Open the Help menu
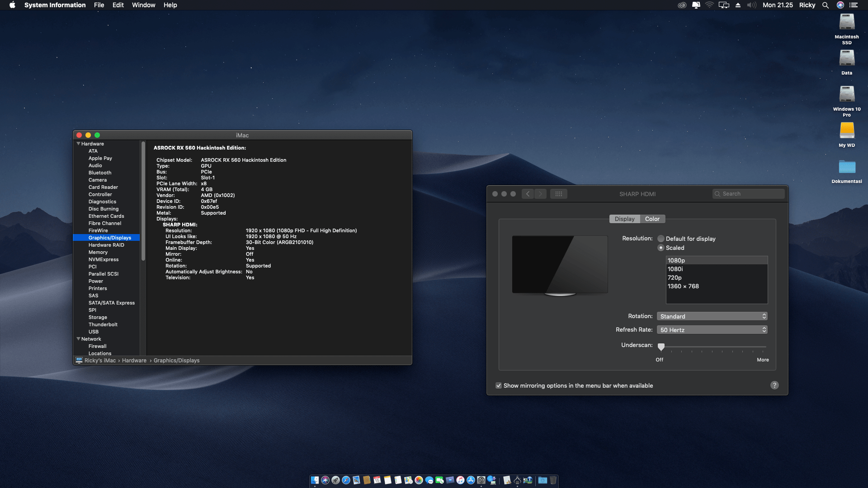The image size is (868, 488). pyautogui.click(x=170, y=5)
